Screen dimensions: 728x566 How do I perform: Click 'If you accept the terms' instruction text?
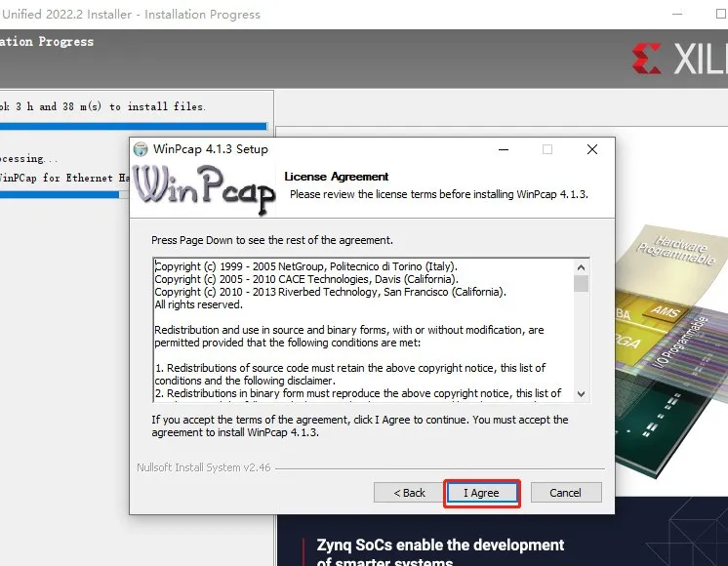point(360,425)
